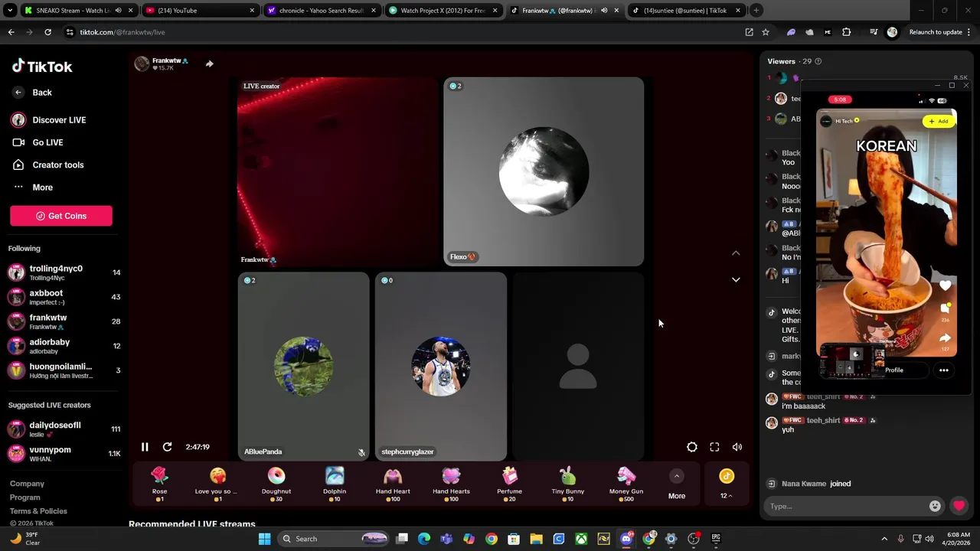Click the chat Type input field
The height and width of the screenshot is (551, 980).
point(846,506)
